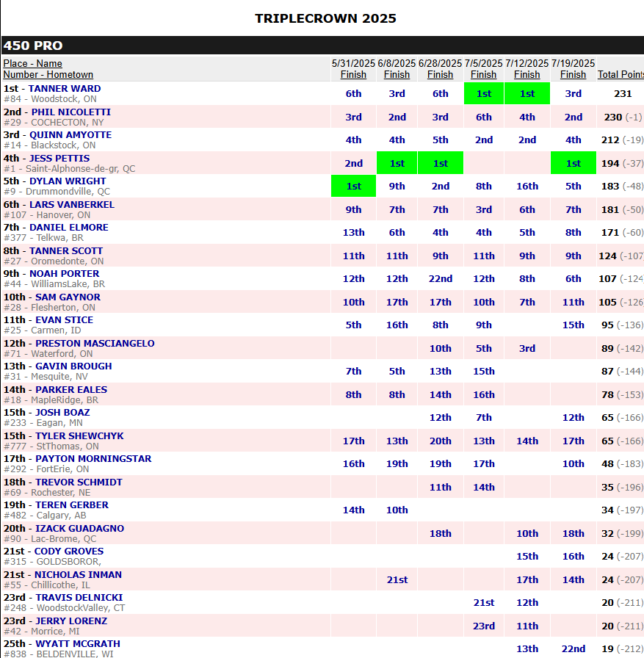Click Dylan Wright's green 1st place cell

(x=353, y=187)
